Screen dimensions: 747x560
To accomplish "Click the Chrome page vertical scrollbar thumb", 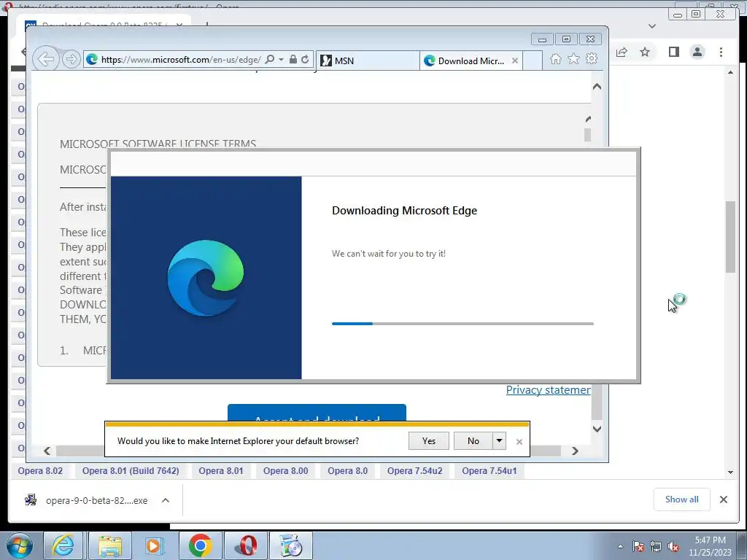I will pos(731,237).
